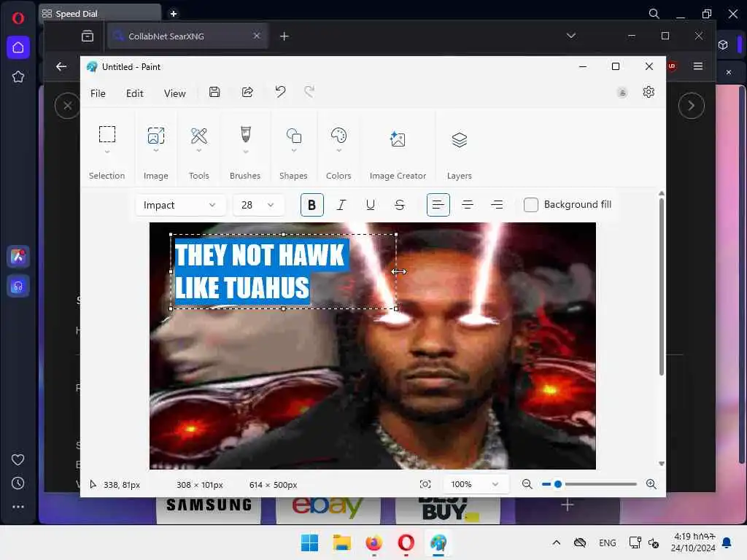Open the Edit menu in Paint
Screen dimensions: 747x560
(135, 93)
